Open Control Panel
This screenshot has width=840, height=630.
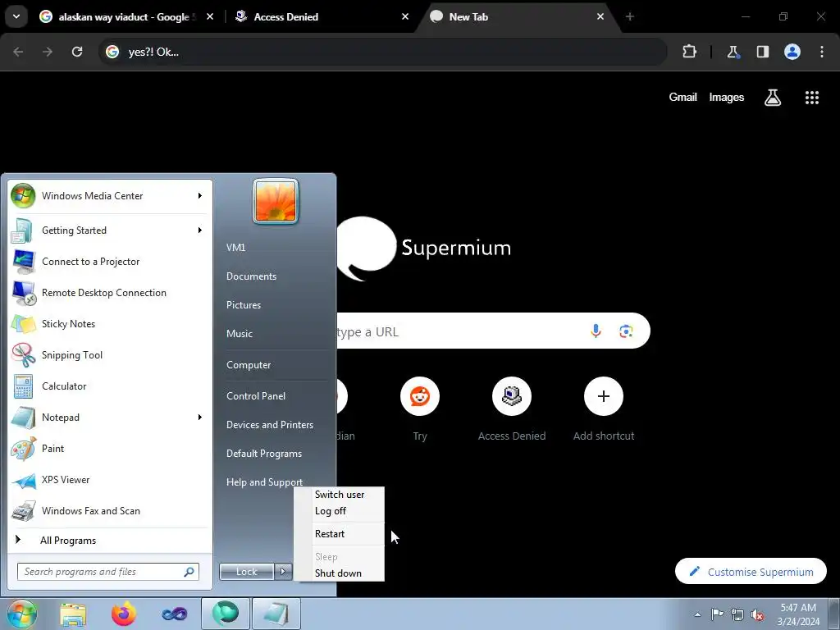(256, 396)
